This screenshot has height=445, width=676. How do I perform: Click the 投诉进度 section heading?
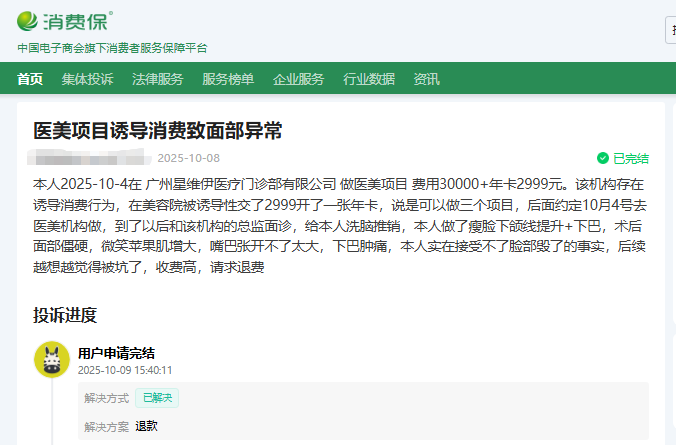coord(65,315)
